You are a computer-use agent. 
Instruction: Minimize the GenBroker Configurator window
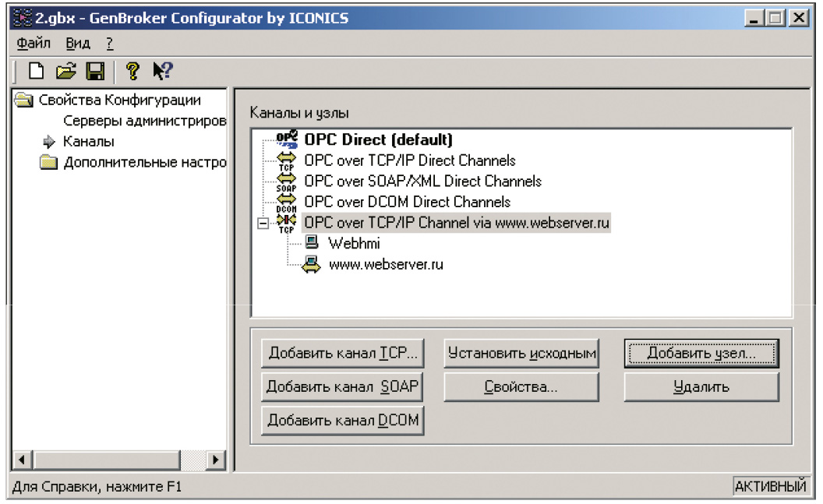(754, 19)
